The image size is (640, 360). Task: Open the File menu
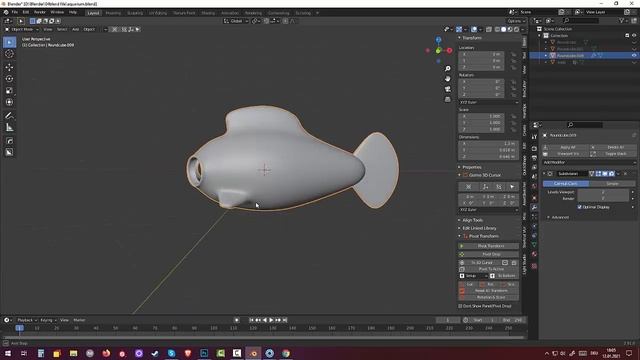(x=15, y=12)
